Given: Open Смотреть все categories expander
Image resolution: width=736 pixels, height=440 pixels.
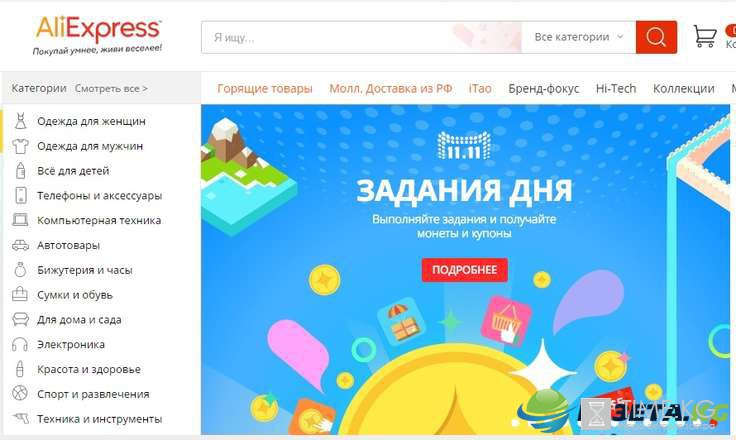Looking at the screenshot, I should (111, 89).
